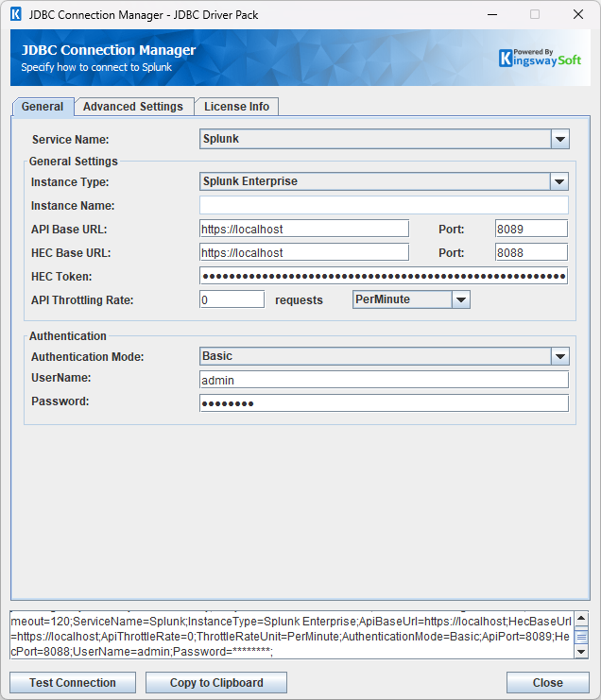Focus the Password field
The height and width of the screenshot is (700, 601).
(384, 403)
